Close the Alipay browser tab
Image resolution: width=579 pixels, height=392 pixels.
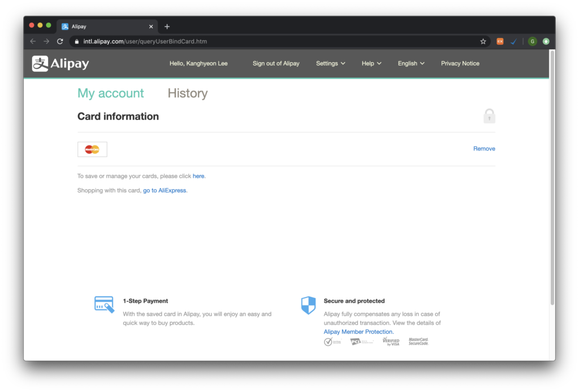click(x=150, y=27)
